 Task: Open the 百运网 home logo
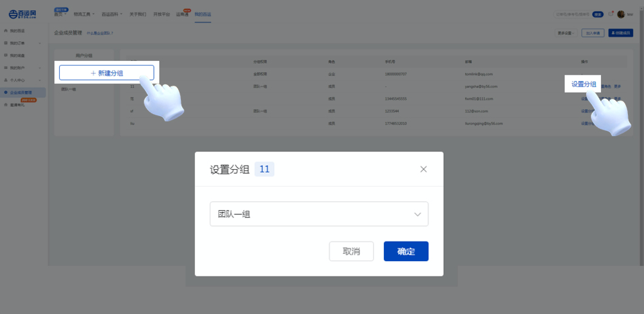[22, 13]
